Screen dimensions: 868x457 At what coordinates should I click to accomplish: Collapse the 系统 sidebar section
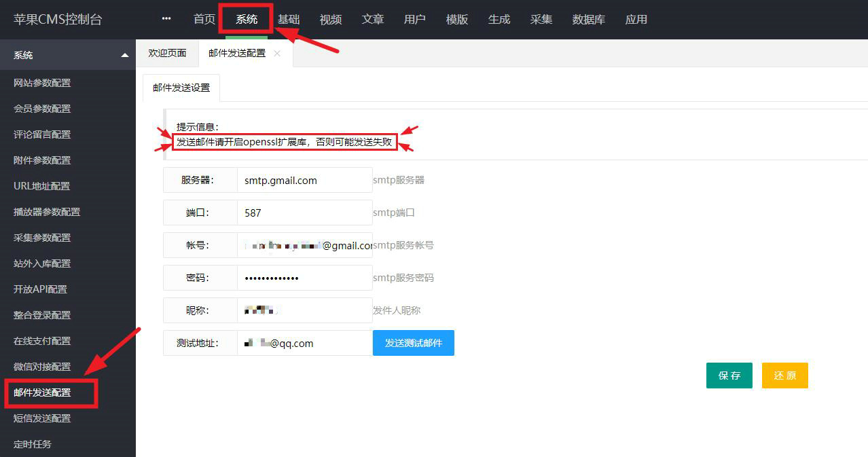67,54
